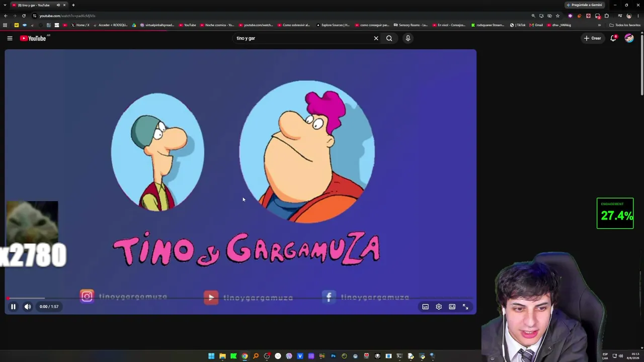
Task: Toggle subtitles on the video player
Action: point(425,307)
